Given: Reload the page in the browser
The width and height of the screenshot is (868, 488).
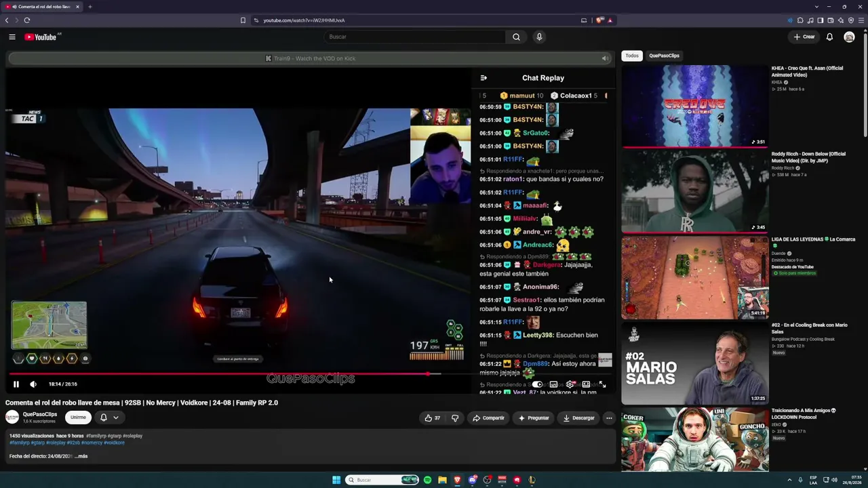Looking at the screenshot, I should click(27, 20).
